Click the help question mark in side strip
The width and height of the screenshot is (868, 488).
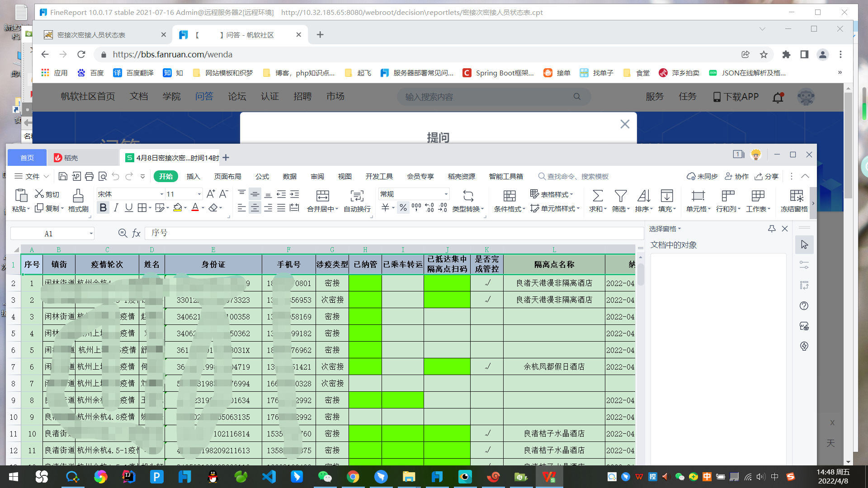tap(804, 306)
